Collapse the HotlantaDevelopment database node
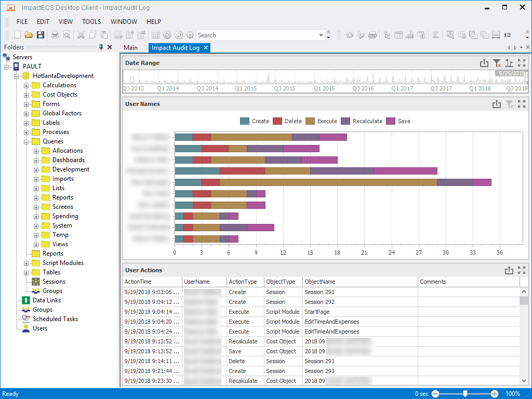 [x=16, y=76]
